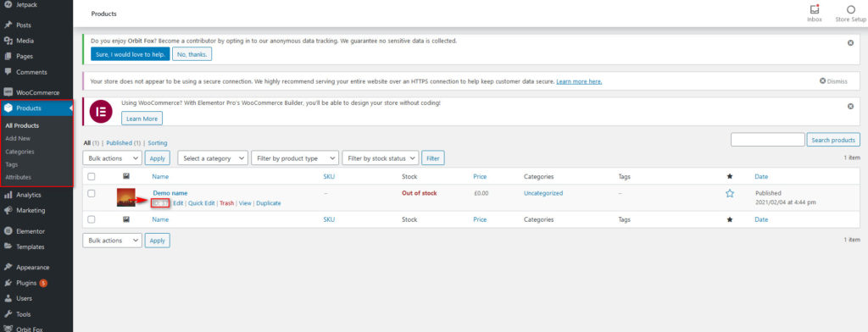
Task: Open the Filter by stock status dropdown
Action: coord(381,158)
